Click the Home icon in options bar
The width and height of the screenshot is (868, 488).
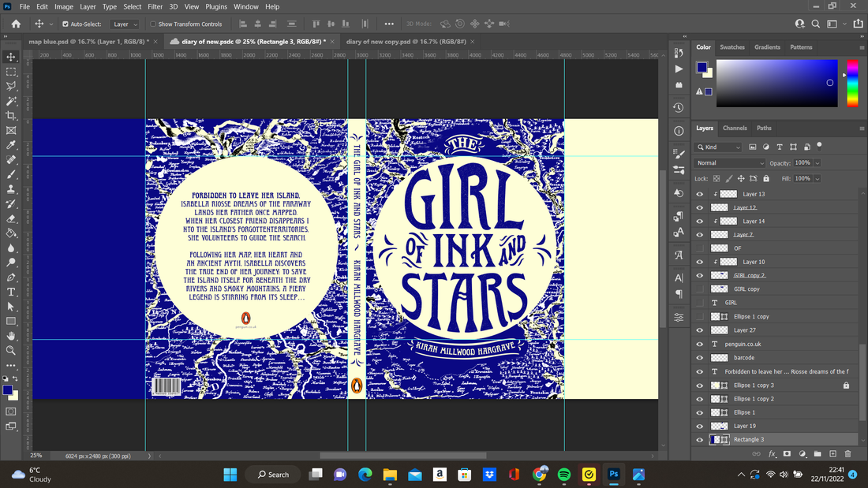click(x=16, y=24)
